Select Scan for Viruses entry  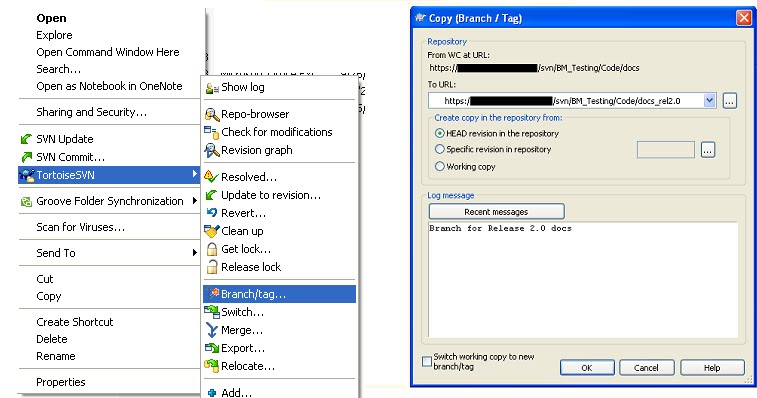coord(81,227)
